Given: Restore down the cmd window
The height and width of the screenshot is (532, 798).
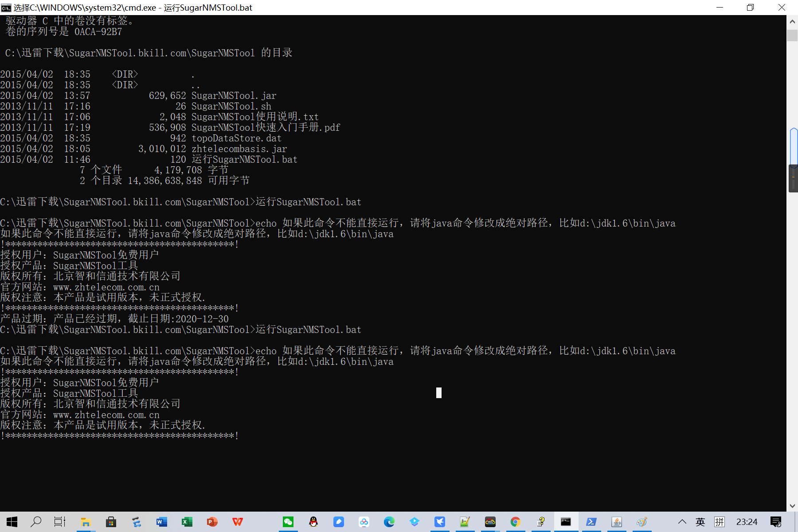Looking at the screenshot, I should click(750, 8).
